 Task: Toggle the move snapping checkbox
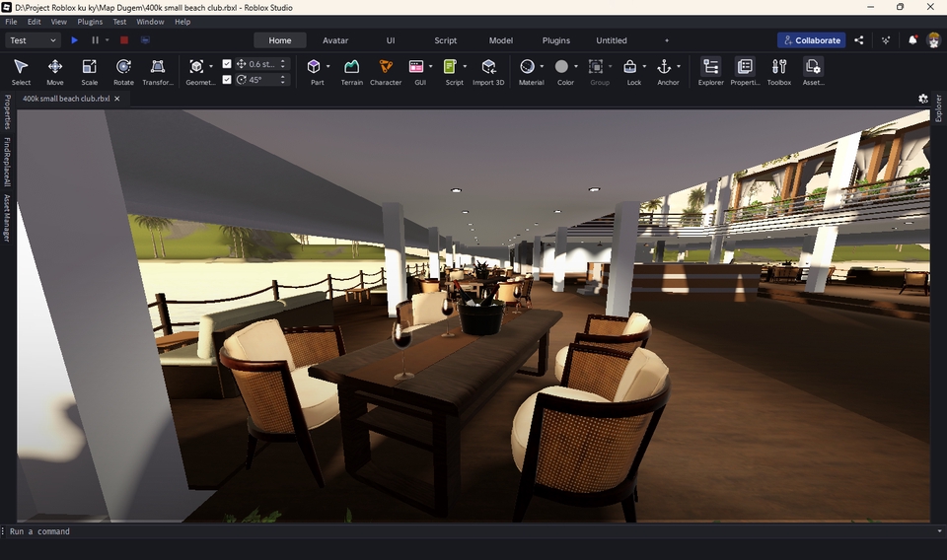227,64
